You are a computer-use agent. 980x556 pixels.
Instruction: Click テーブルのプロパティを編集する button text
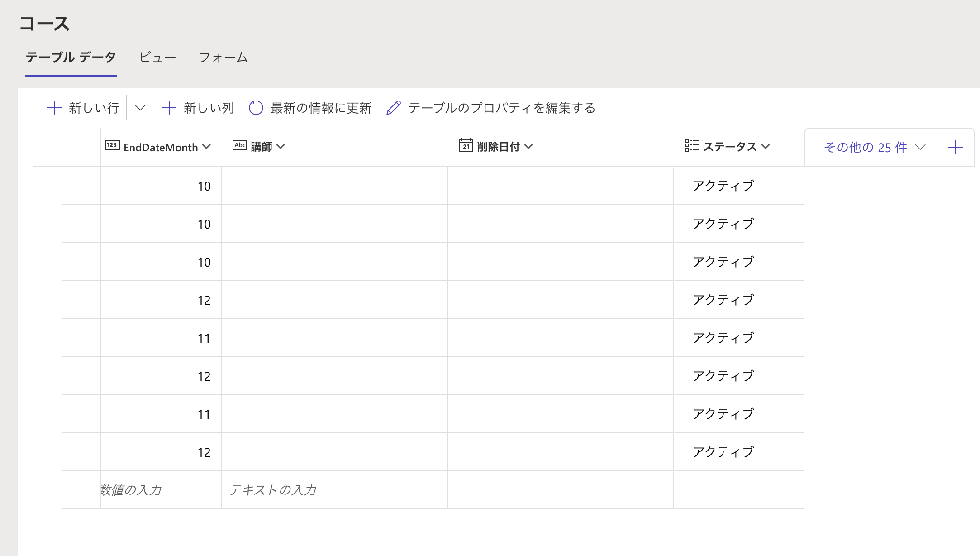coord(501,108)
